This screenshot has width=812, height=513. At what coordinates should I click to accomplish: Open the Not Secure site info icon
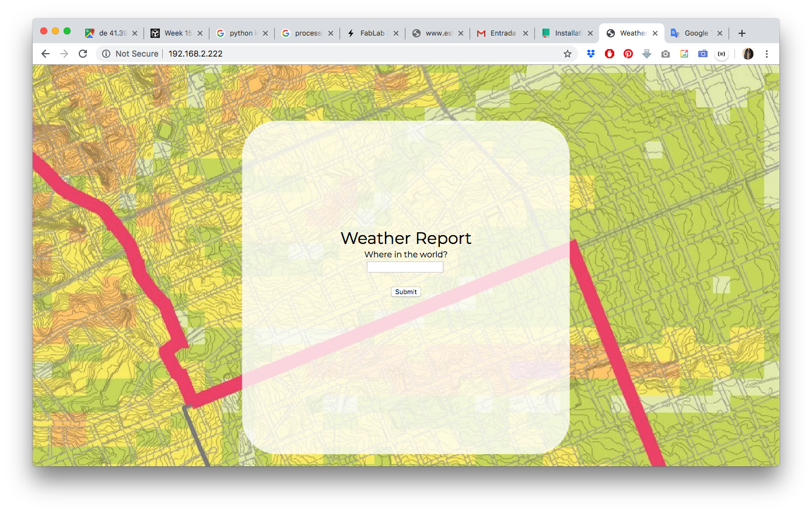pyautogui.click(x=106, y=54)
